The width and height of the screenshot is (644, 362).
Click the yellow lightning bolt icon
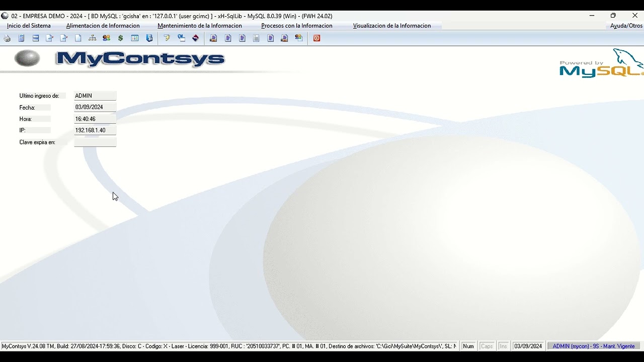167,38
